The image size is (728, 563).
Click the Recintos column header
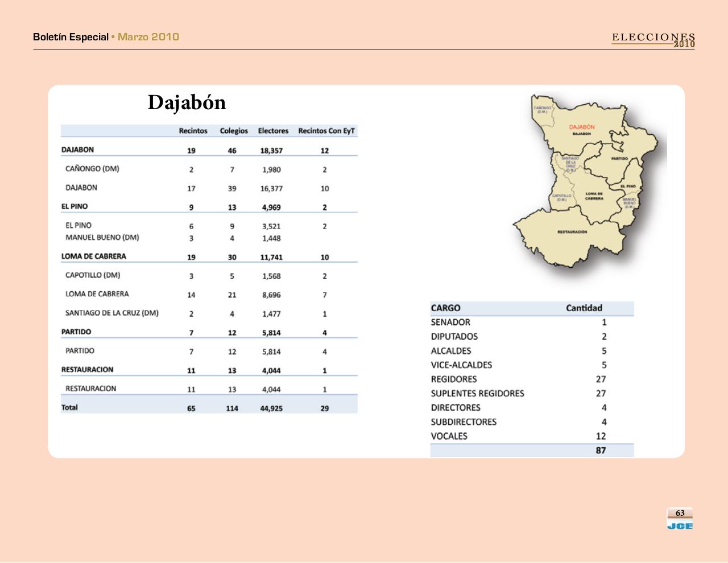[193, 131]
